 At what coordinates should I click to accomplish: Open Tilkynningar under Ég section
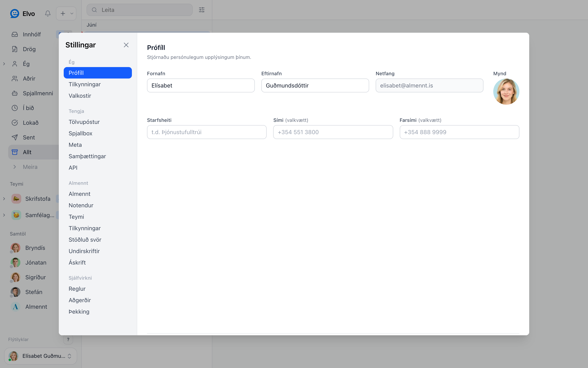tap(98, 84)
